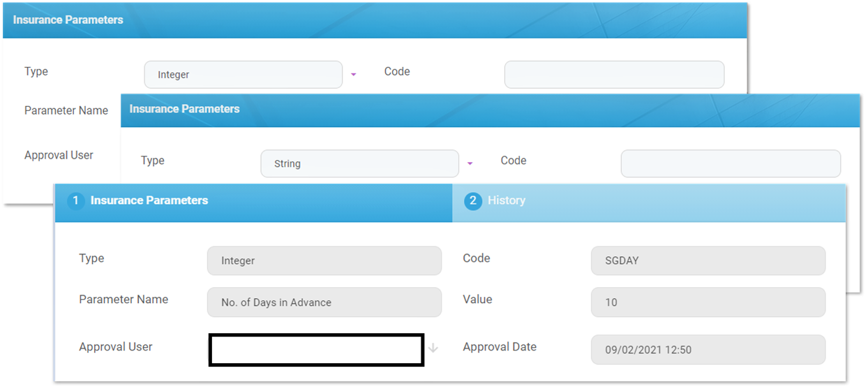Image resolution: width=868 pixels, height=389 pixels.
Task: Open the Type dropdown showing String
Action: coord(359,163)
